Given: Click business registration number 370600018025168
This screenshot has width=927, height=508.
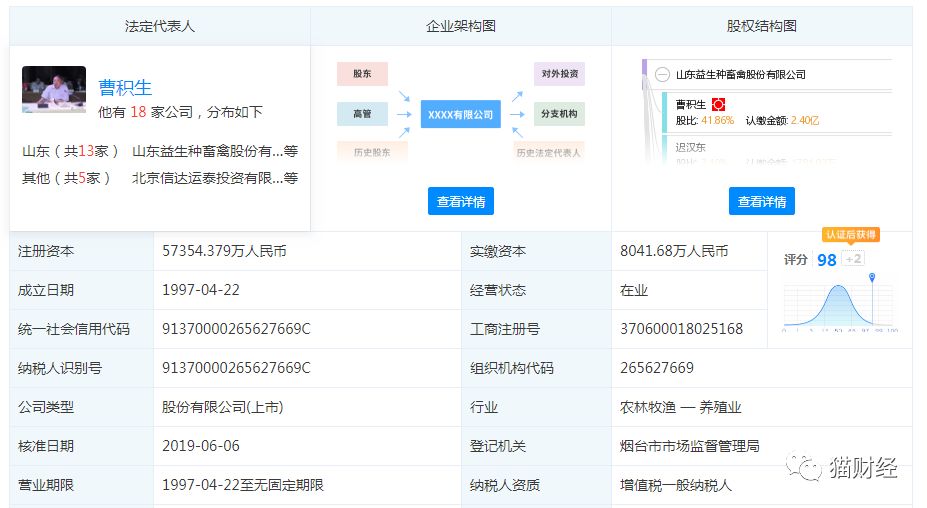Looking at the screenshot, I should click(682, 329).
